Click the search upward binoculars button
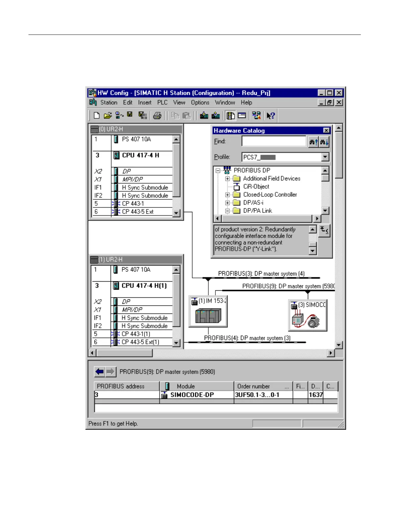 (x=314, y=142)
